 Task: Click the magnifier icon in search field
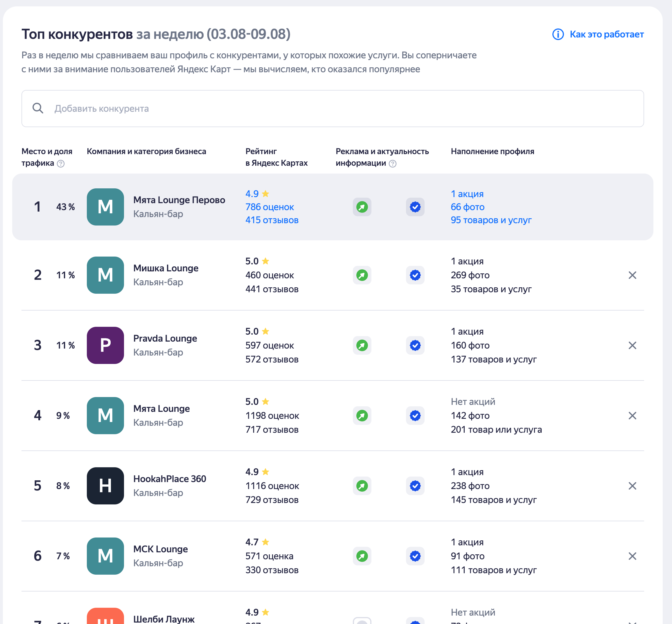[38, 108]
